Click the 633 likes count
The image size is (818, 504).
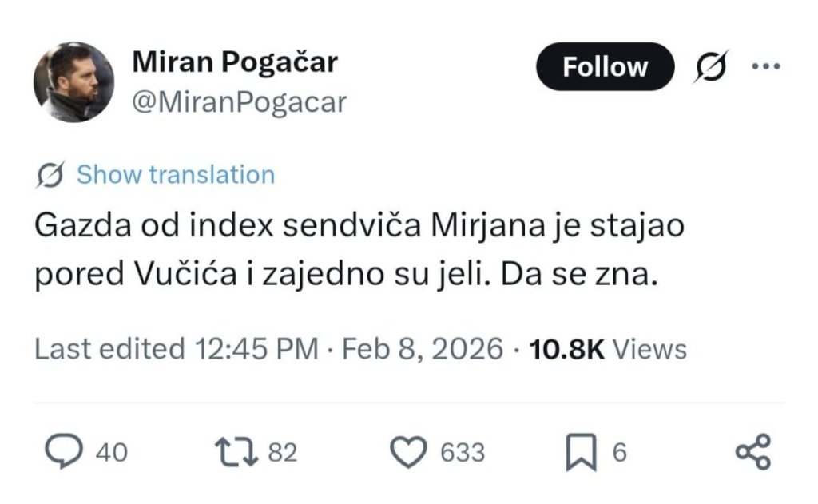click(463, 454)
